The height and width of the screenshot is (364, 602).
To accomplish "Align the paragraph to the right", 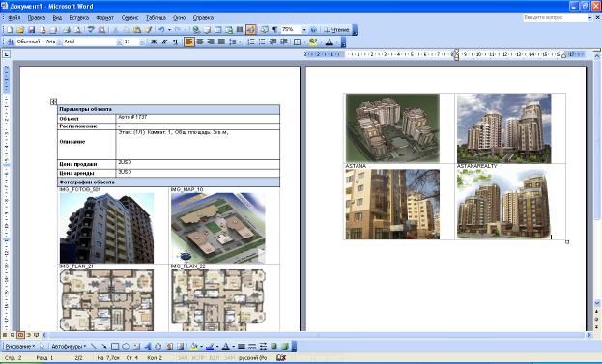I will pyautogui.click(x=211, y=42).
